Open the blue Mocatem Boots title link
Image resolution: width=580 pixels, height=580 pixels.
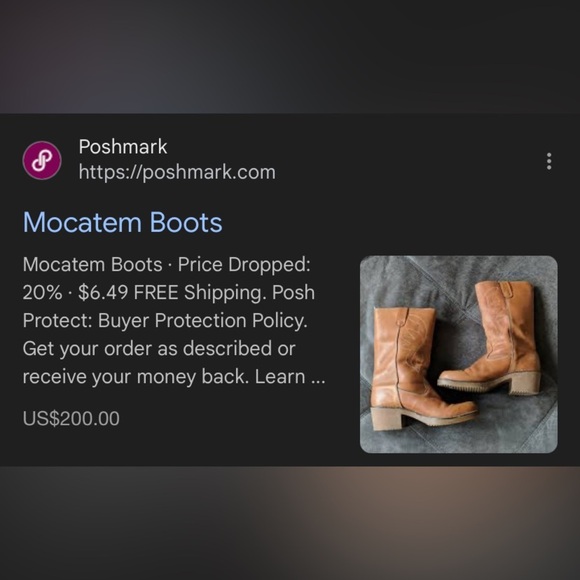tap(122, 222)
